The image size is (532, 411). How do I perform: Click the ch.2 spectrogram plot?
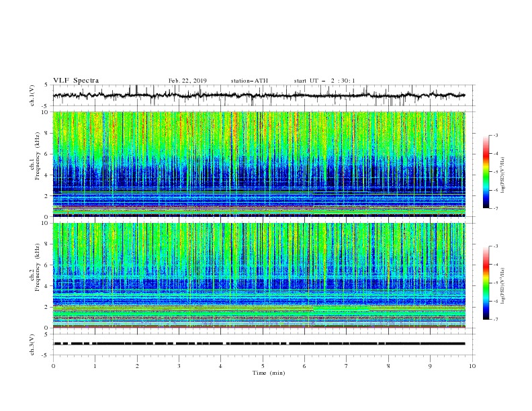(x=259, y=275)
